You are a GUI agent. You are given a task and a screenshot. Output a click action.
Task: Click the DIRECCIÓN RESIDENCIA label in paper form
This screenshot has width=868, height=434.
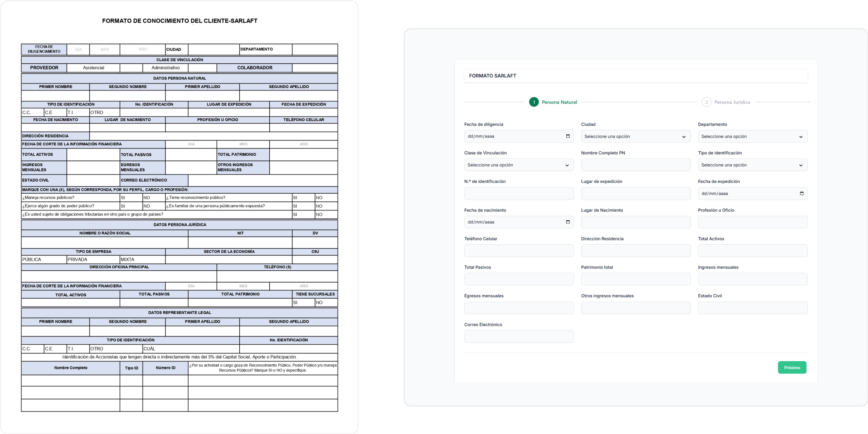point(55,136)
